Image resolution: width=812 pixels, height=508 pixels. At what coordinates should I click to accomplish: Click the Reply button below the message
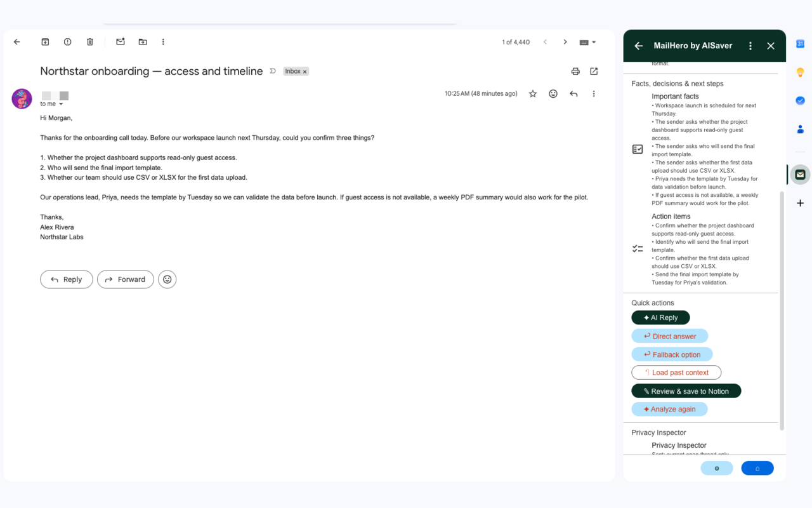[x=67, y=279]
